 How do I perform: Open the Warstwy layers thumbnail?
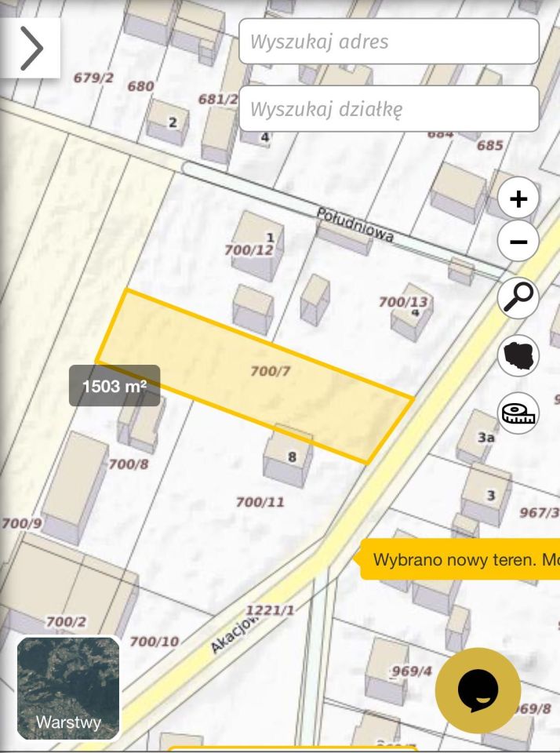point(68,688)
